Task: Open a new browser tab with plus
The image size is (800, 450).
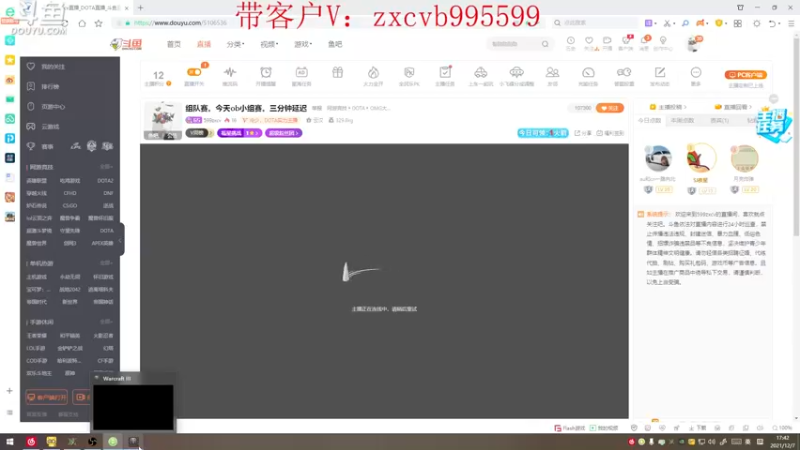Action: [x=140, y=8]
